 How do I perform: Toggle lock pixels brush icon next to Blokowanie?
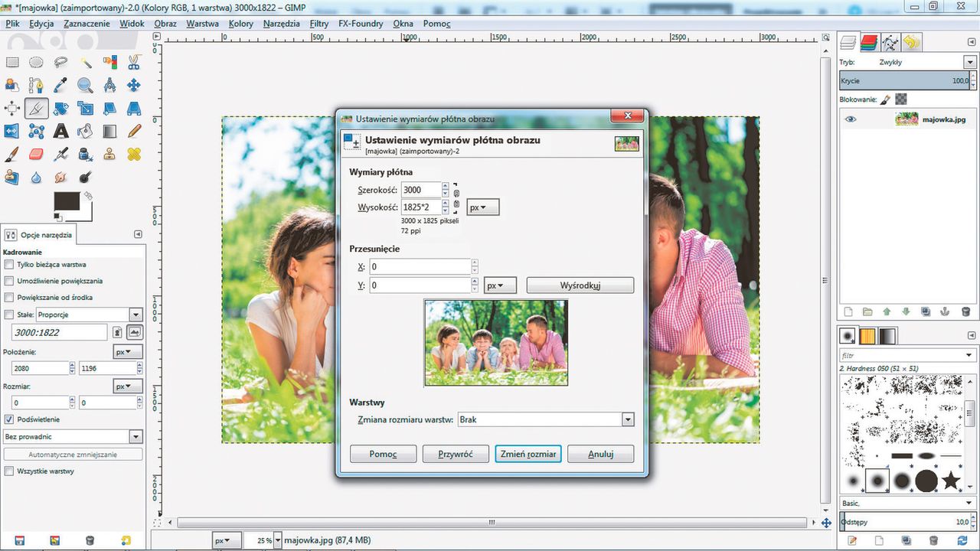[x=885, y=99]
